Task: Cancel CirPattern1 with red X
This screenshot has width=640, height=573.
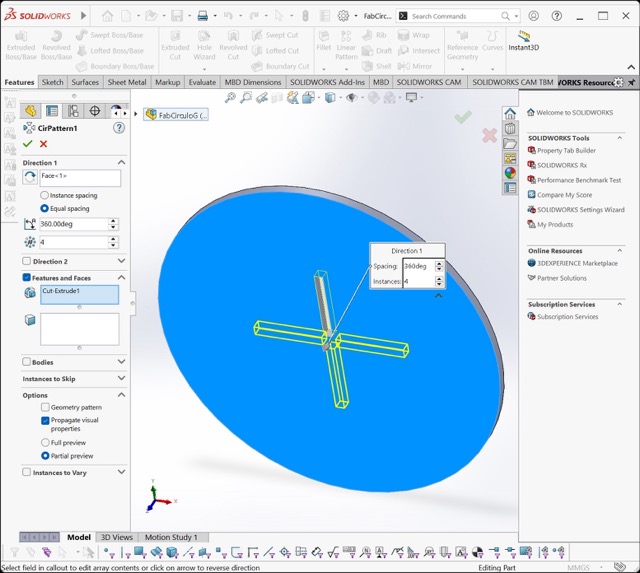Action: tap(44, 144)
